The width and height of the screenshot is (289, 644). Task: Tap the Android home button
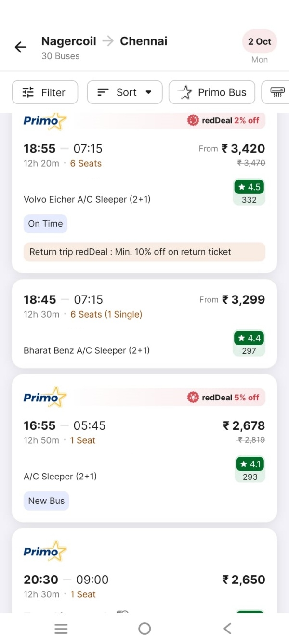(144, 628)
